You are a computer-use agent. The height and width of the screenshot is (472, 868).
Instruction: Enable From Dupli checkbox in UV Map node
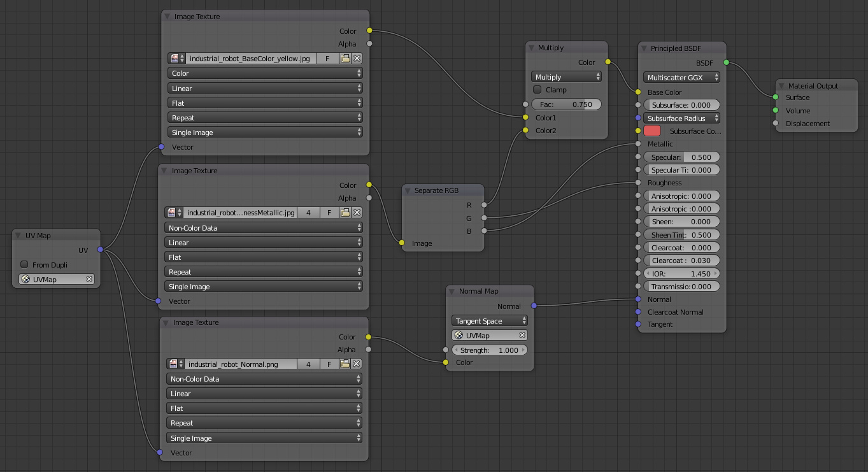click(24, 264)
